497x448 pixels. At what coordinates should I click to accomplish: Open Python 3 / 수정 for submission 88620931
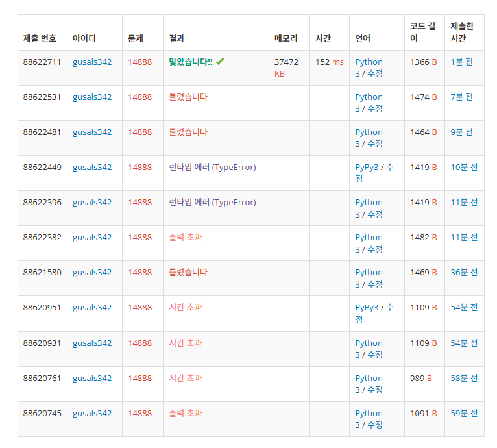click(369, 349)
